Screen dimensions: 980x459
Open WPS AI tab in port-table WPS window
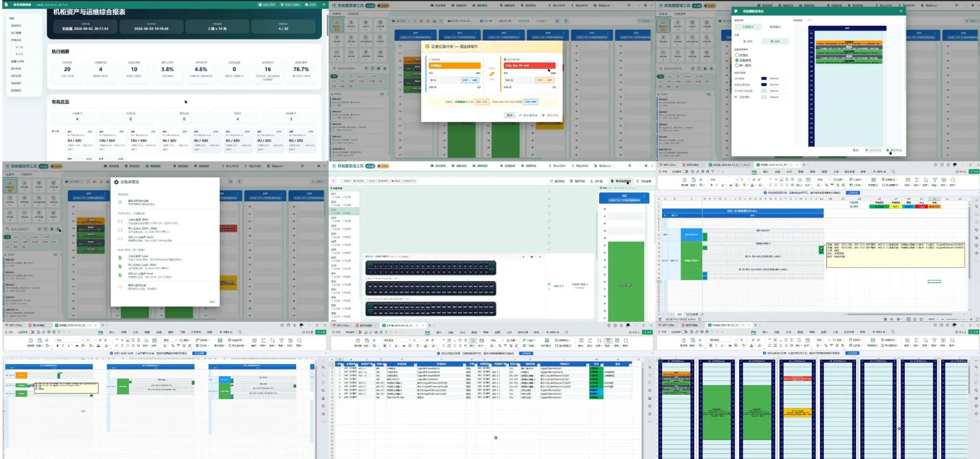pyautogui.click(x=553, y=332)
